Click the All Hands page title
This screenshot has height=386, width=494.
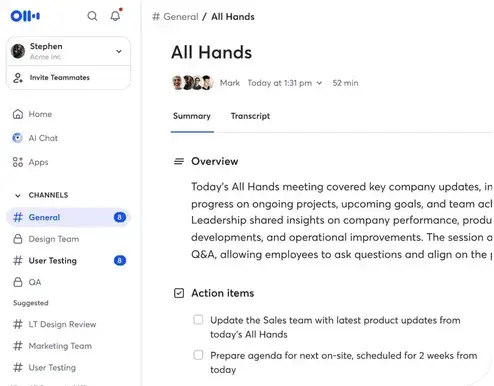[212, 52]
